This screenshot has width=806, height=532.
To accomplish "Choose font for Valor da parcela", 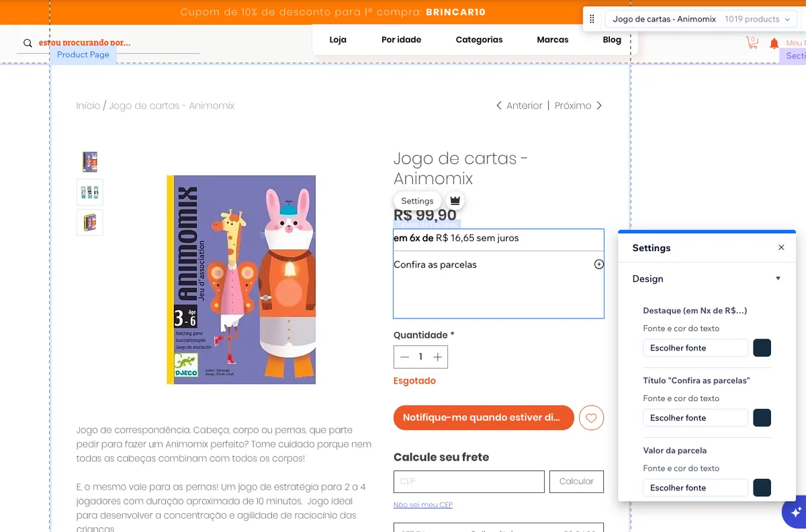I will 695,488.
